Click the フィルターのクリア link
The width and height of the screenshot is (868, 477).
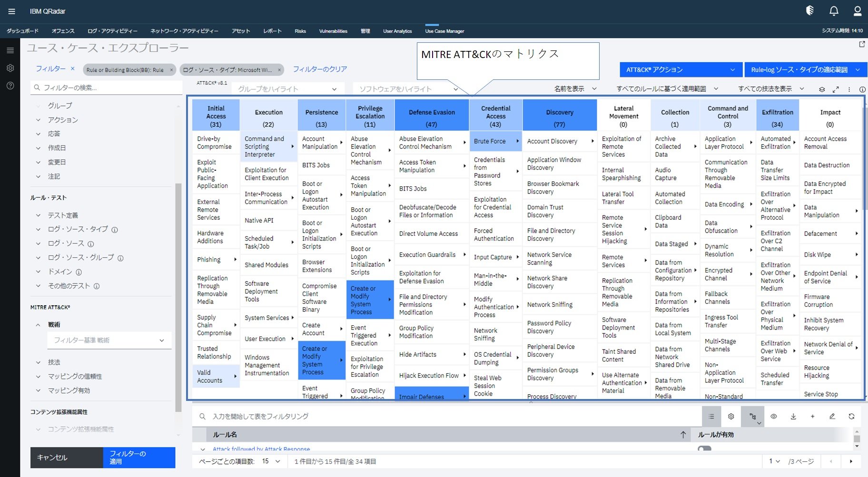(320, 69)
